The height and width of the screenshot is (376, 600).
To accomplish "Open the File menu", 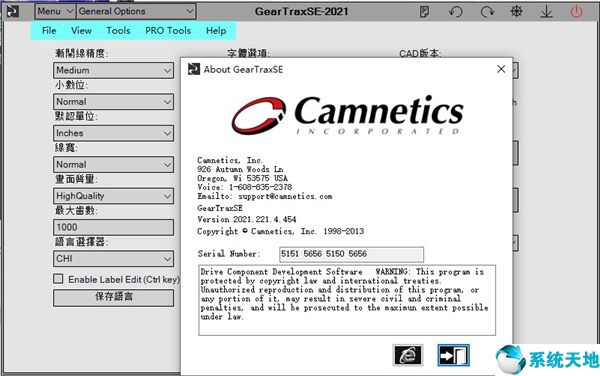I will point(49,31).
